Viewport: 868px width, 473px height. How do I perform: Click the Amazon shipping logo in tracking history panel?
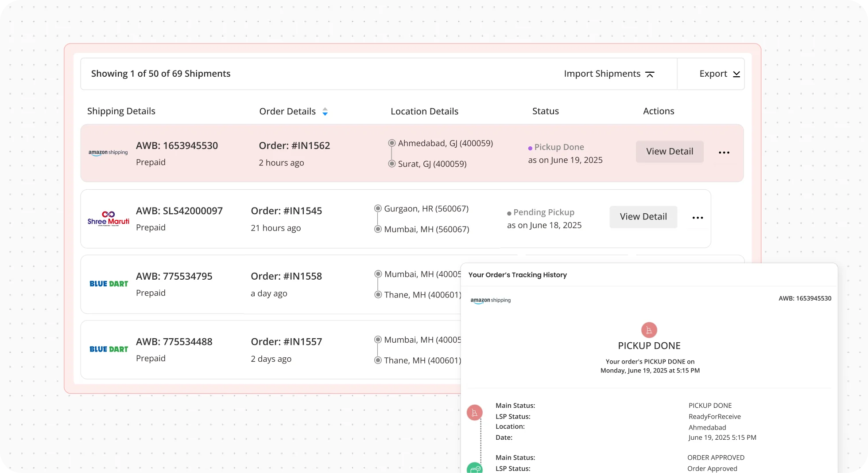coord(490,300)
